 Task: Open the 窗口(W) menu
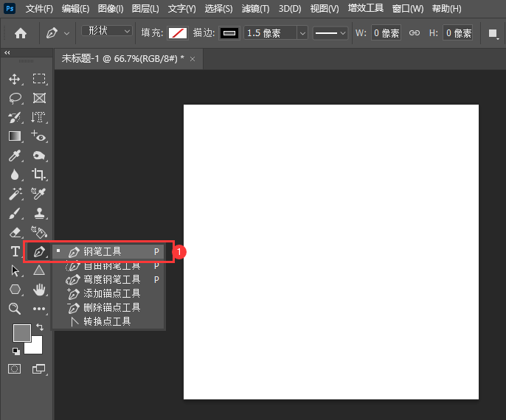(408, 9)
